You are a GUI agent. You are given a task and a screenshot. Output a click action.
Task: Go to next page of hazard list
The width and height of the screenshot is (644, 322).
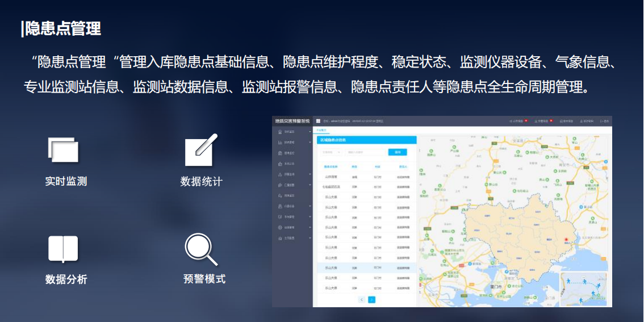click(x=372, y=299)
